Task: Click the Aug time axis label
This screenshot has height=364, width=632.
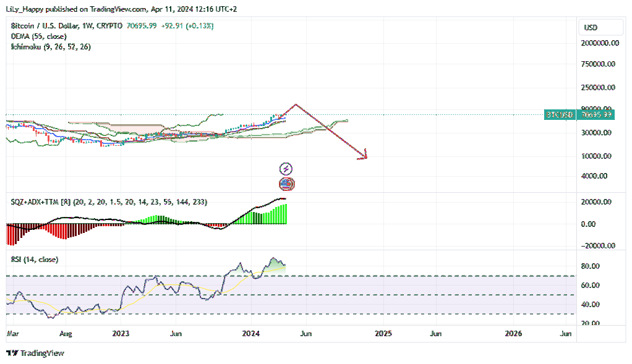Action: pos(66,333)
